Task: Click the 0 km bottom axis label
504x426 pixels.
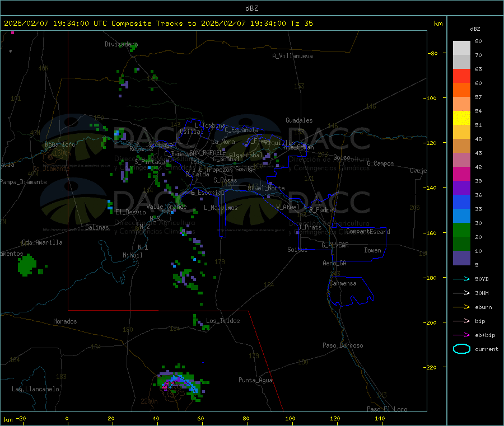Action: coord(67,418)
